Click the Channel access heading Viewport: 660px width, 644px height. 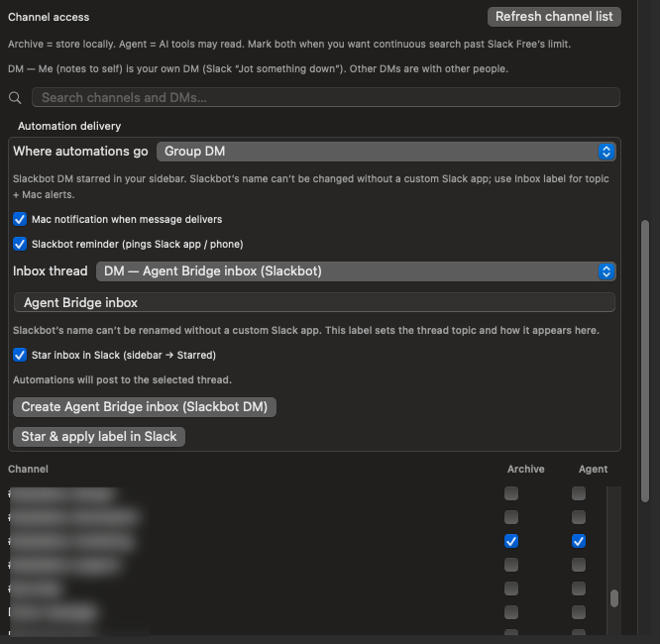49,17
